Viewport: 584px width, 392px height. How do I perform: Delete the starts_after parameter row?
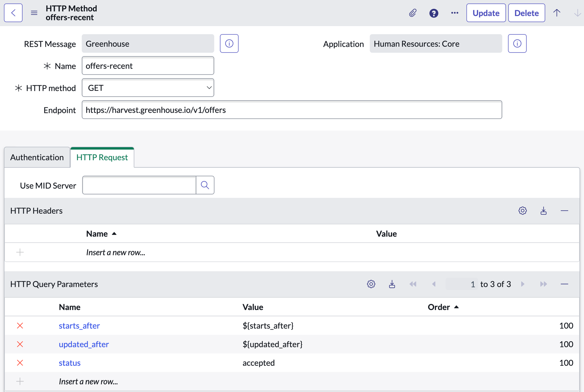20,325
